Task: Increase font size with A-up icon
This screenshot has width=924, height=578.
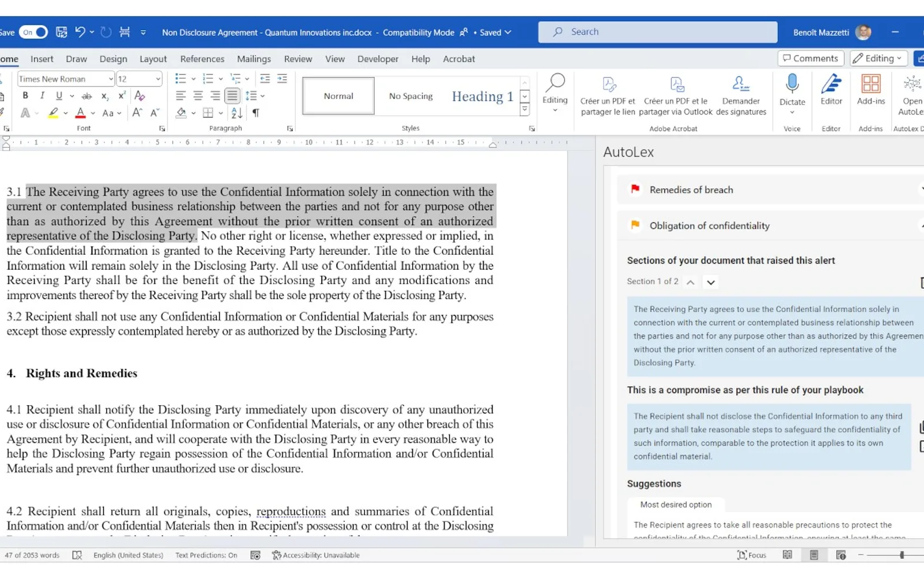Action: coord(137,113)
